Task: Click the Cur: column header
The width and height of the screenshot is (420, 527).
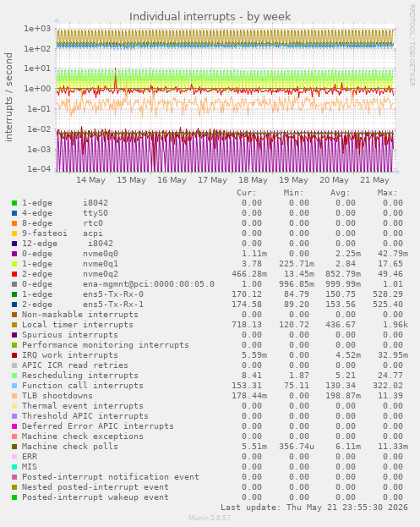Action: click(247, 193)
